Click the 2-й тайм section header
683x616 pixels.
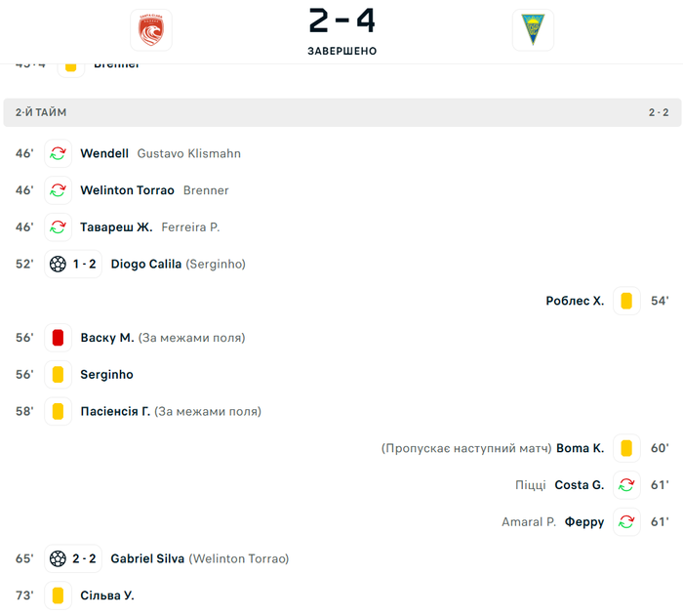[x=41, y=112]
